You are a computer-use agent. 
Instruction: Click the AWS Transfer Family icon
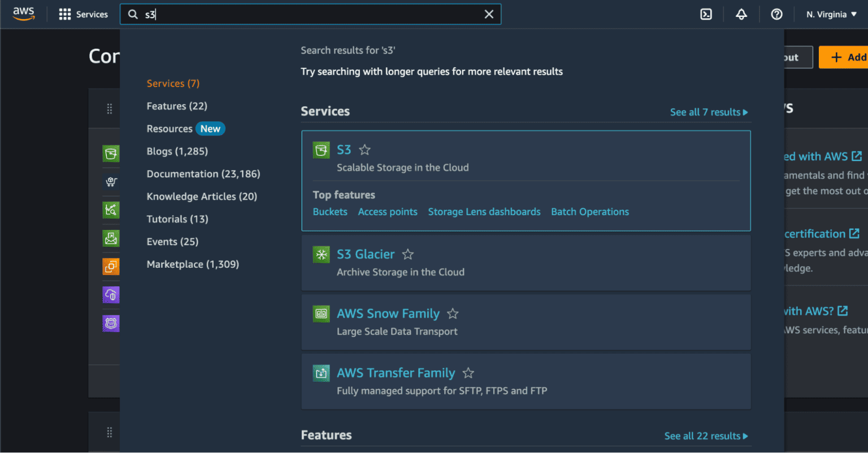322,373
